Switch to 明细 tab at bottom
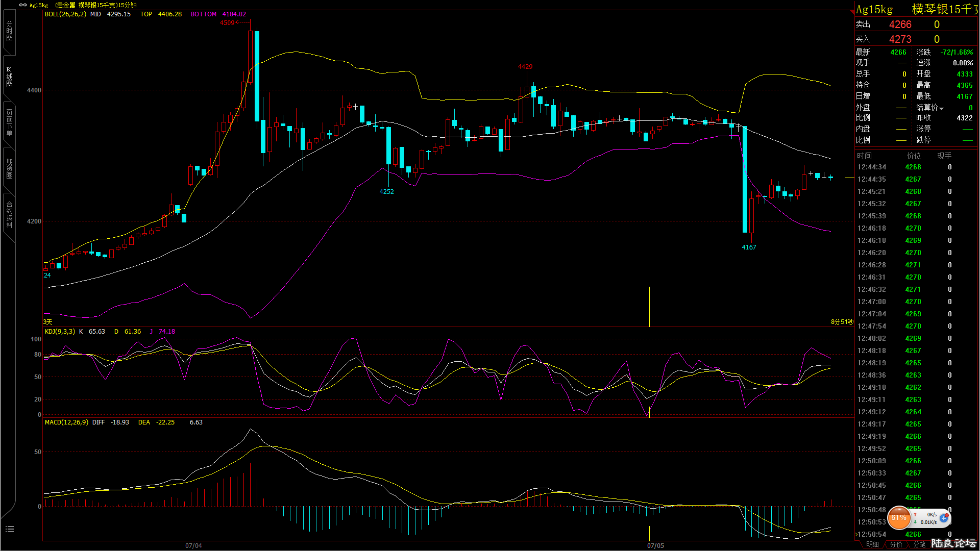Viewport: 980px width, 551px height. [x=872, y=544]
